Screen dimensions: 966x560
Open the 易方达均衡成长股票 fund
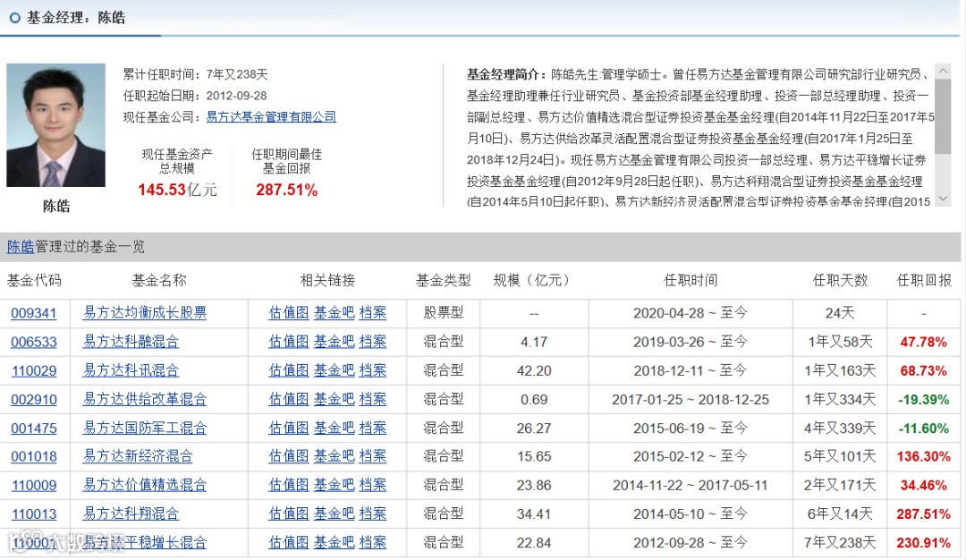145,312
